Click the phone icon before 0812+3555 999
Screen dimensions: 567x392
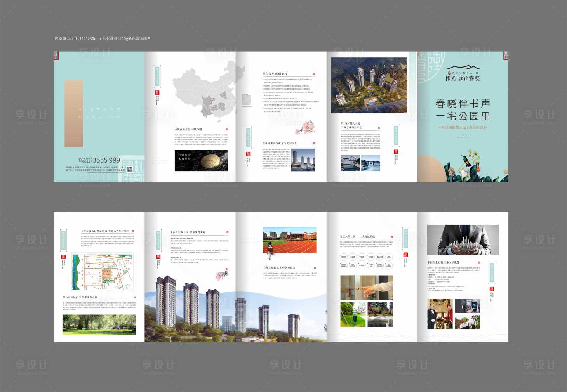(x=80, y=160)
